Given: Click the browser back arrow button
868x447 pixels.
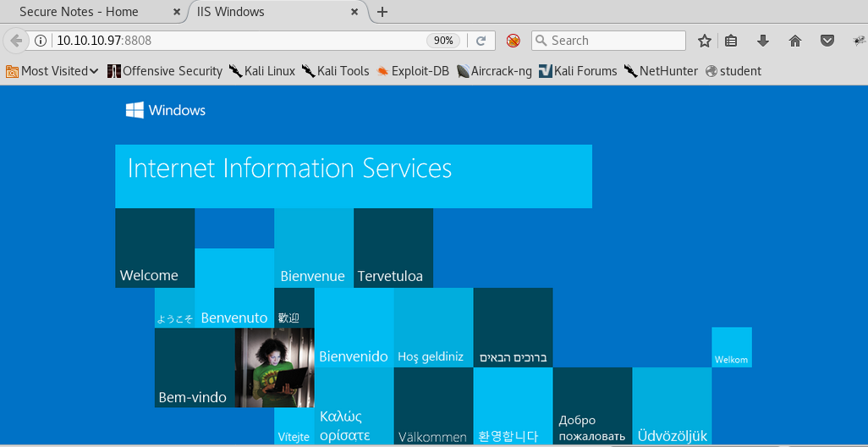Looking at the screenshot, I should tap(16, 41).
